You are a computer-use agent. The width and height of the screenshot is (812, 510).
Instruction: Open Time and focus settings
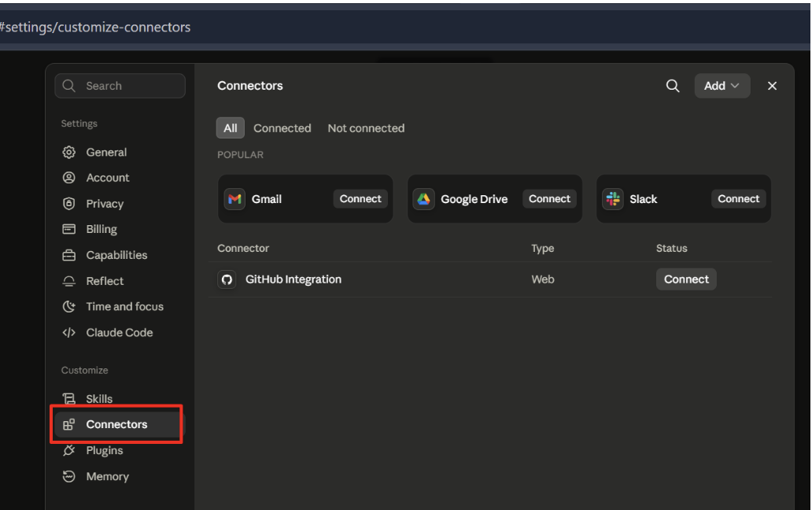coord(120,306)
